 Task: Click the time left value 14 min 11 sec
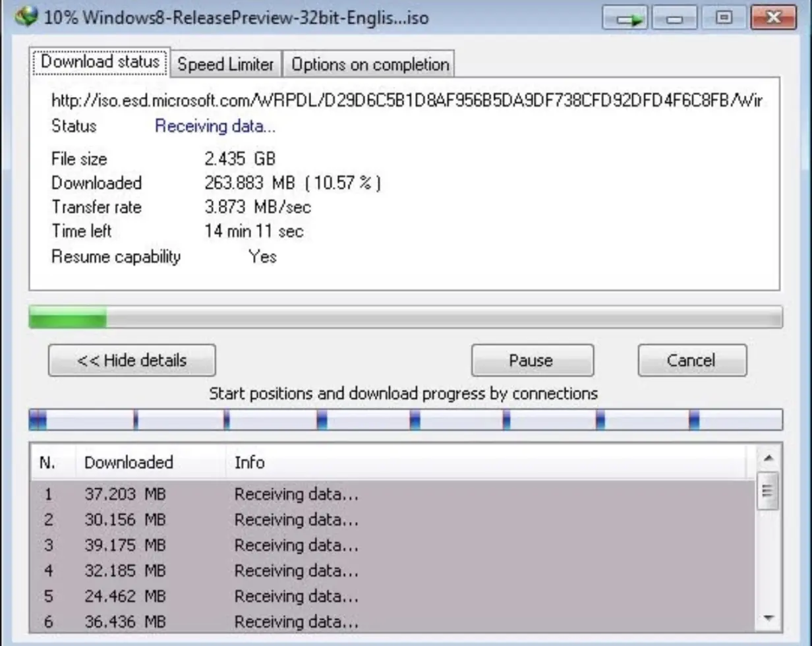point(254,231)
